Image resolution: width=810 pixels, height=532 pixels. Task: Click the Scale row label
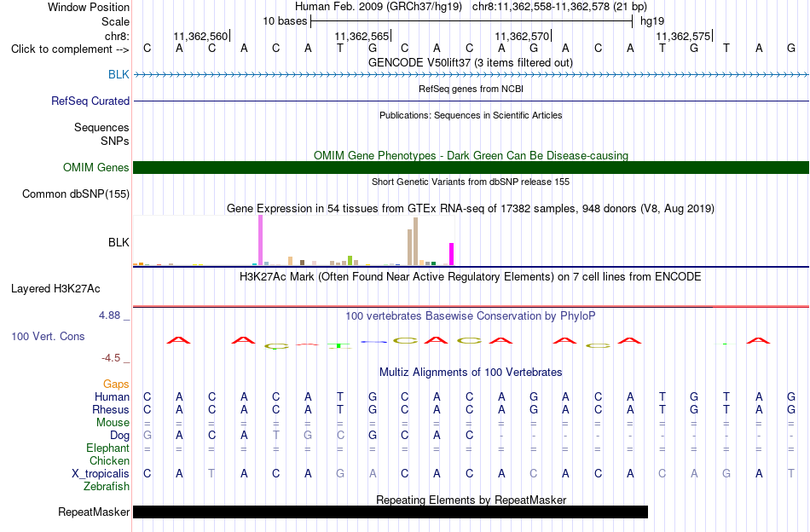(x=115, y=21)
